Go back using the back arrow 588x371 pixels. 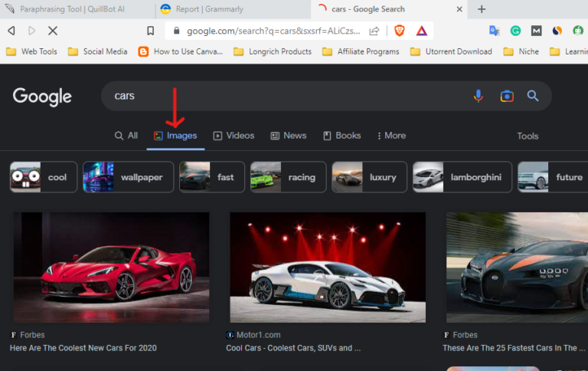pos(11,31)
